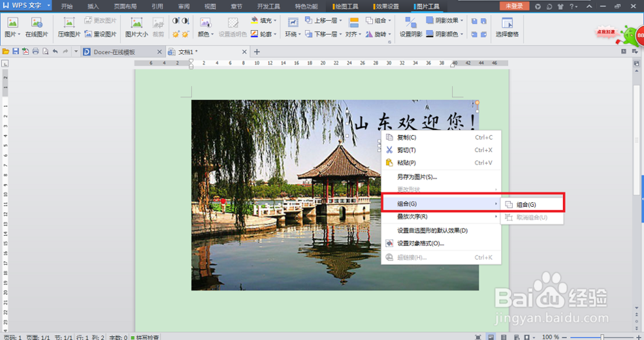Nudge shadow up icon
The image size is (644, 340).
pos(475,21)
